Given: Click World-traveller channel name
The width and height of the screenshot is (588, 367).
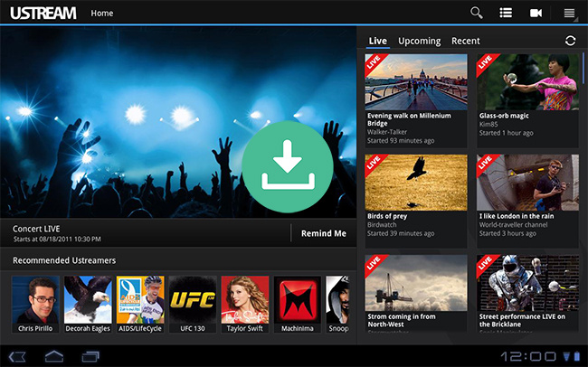Looking at the screenshot, I should click(x=514, y=224).
